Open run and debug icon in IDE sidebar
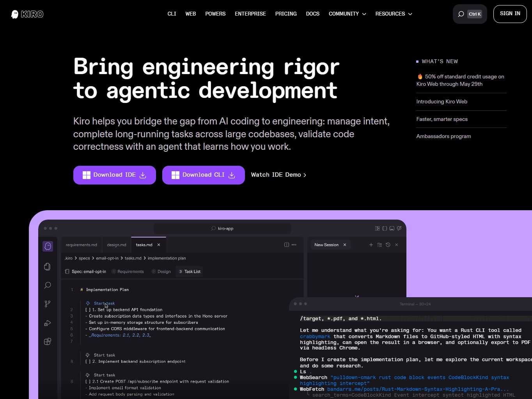 pyautogui.click(x=48, y=323)
